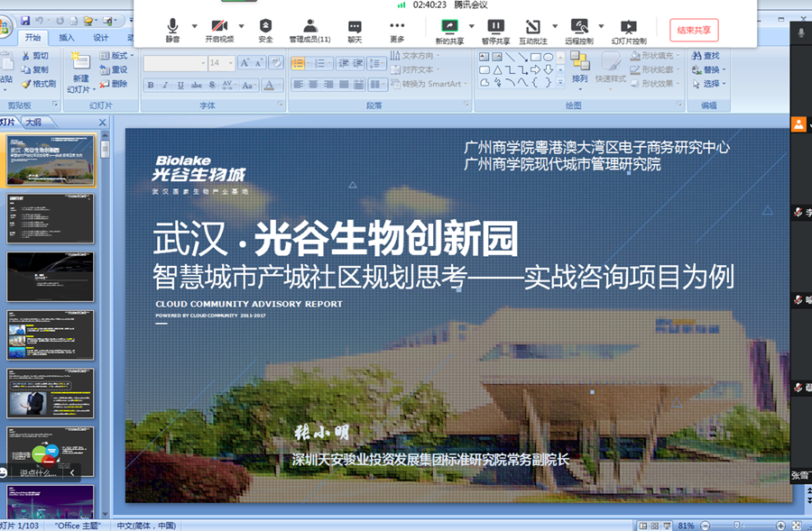This screenshot has height=531, width=812.
Task: Turn on video with 开启视频
Action: (x=218, y=31)
